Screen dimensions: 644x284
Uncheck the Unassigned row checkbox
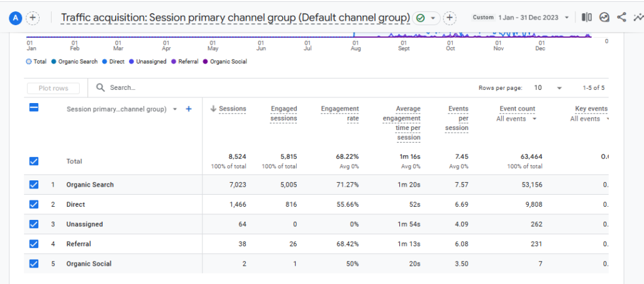[x=34, y=224]
